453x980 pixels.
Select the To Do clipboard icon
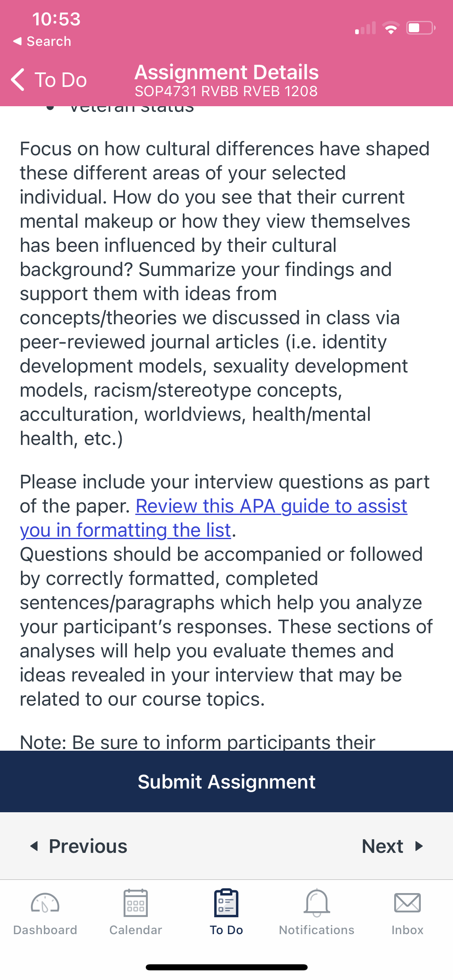226,903
